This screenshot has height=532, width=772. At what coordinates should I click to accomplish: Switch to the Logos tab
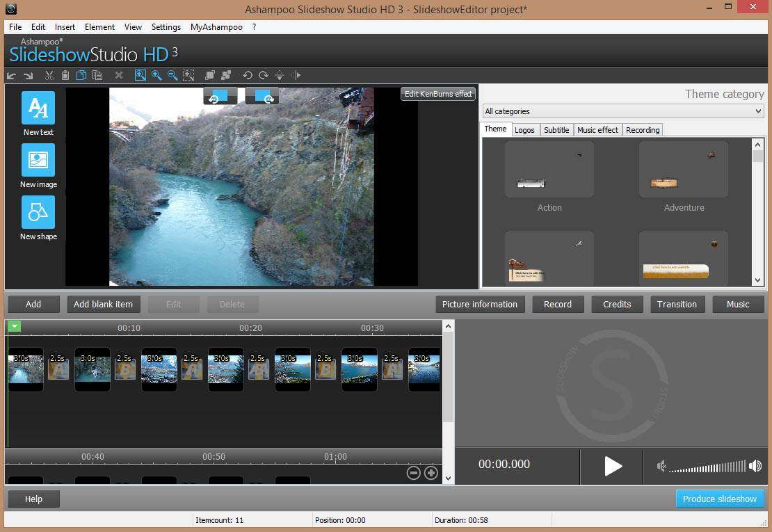tap(524, 130)
